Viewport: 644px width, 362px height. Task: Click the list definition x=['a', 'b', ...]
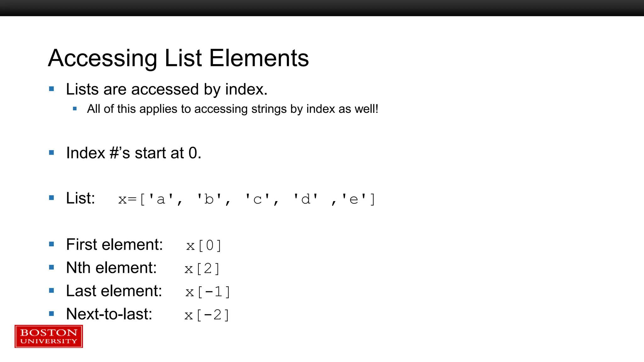247,199
